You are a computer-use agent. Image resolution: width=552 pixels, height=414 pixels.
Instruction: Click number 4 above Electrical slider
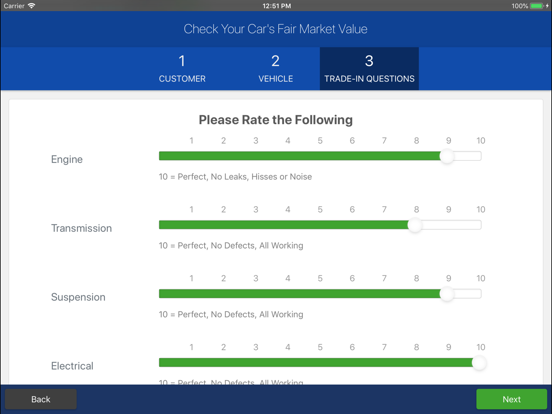(x=288, y=347)
